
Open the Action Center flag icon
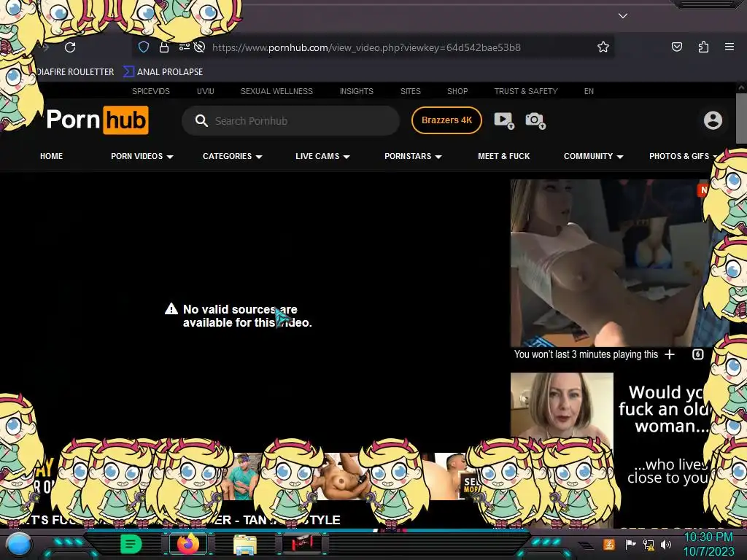630,544
